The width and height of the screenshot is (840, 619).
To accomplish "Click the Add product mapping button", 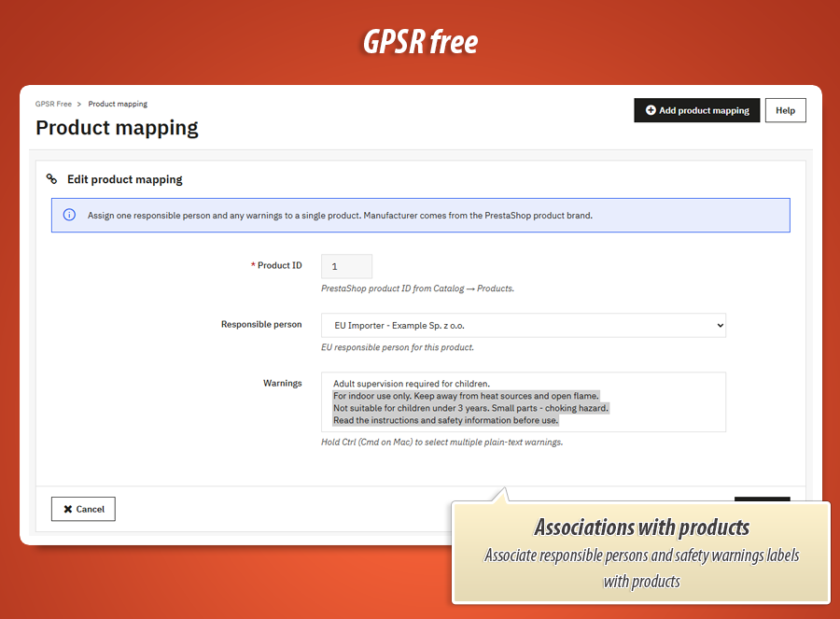I will pyautogui.click(x=696, y=110).
